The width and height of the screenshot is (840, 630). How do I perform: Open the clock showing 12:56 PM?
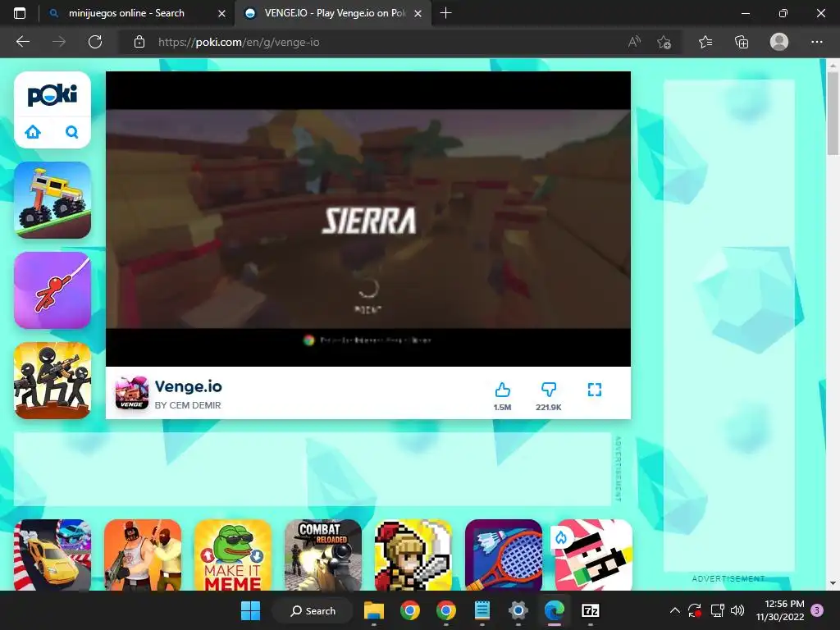pyautogui.click(x=780, y=610)
